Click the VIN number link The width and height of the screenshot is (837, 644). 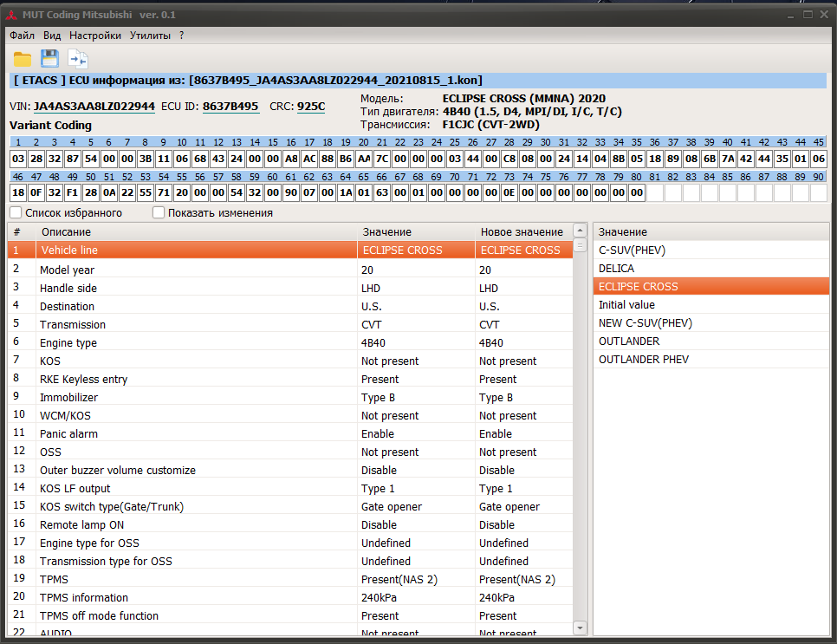pyautogui.click(x=94, y=107)
